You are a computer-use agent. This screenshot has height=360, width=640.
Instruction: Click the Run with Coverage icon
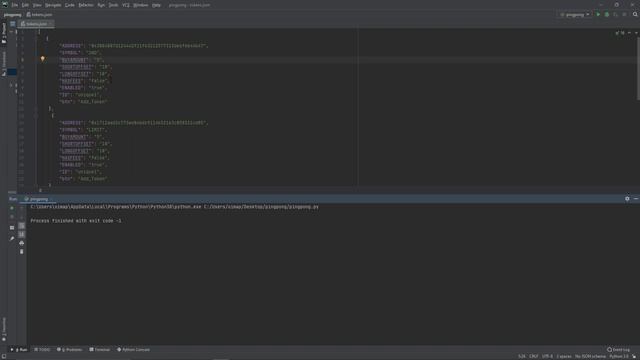click(616, 15)
